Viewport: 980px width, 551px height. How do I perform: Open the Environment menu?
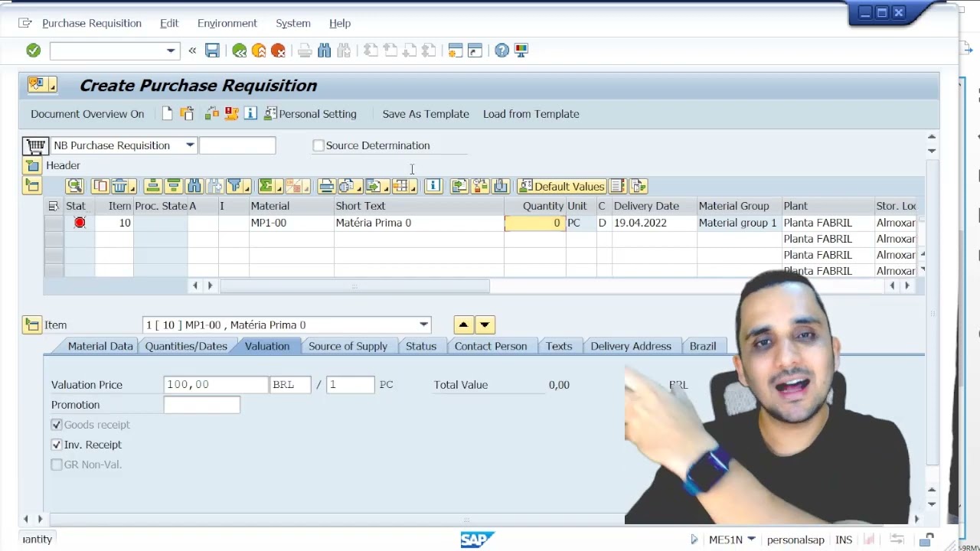pos(227,24)
